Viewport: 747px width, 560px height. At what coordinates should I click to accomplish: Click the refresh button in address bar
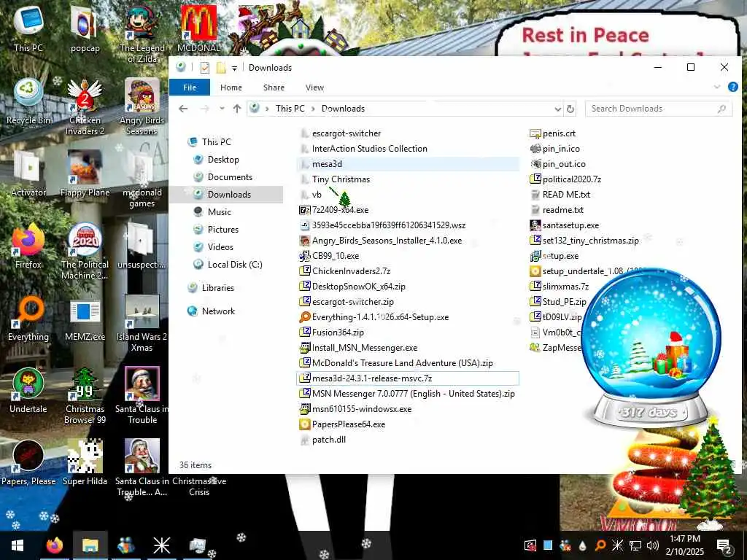point(570,109)
